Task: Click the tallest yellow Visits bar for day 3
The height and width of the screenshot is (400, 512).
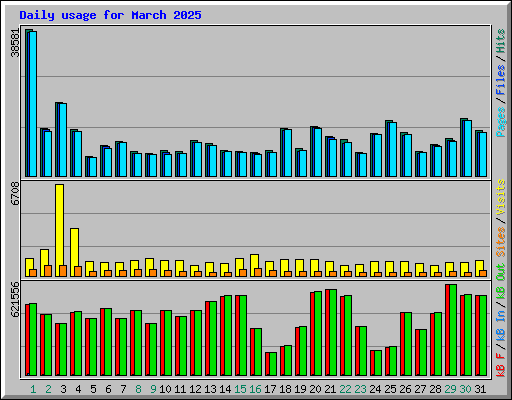Action: 59,230
